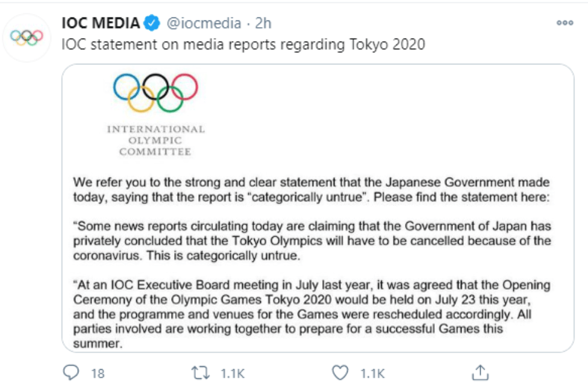588x386 pixels.
Task: Reply to the tweet via speech bubble icon
Action: coord(72,372)
